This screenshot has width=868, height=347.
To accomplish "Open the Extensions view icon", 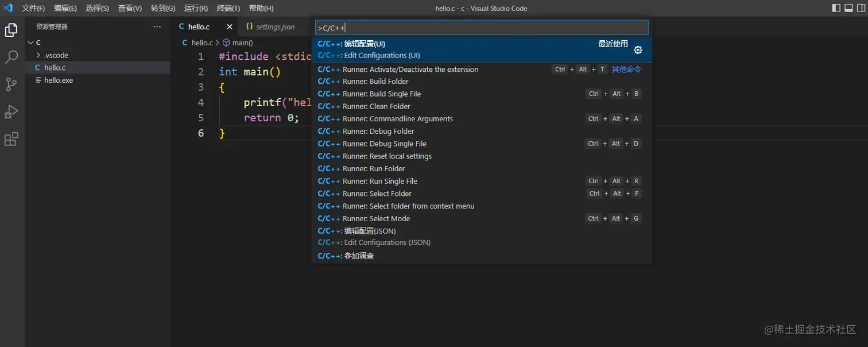I will pyautogui.click(x=11, y=139).
